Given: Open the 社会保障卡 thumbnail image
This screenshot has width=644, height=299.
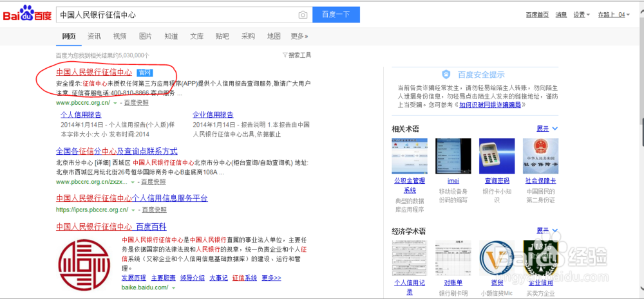Looking at the screenshot, I should 540,155.
